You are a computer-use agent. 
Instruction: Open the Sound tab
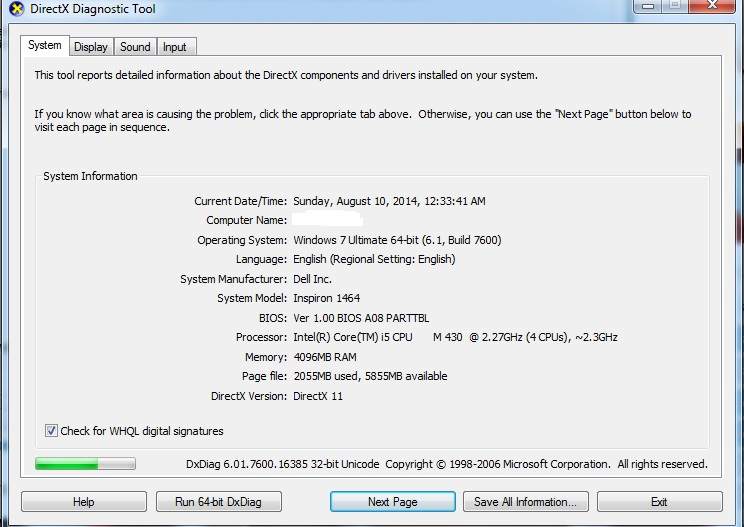pyautogui.click(x=135, y=47)
